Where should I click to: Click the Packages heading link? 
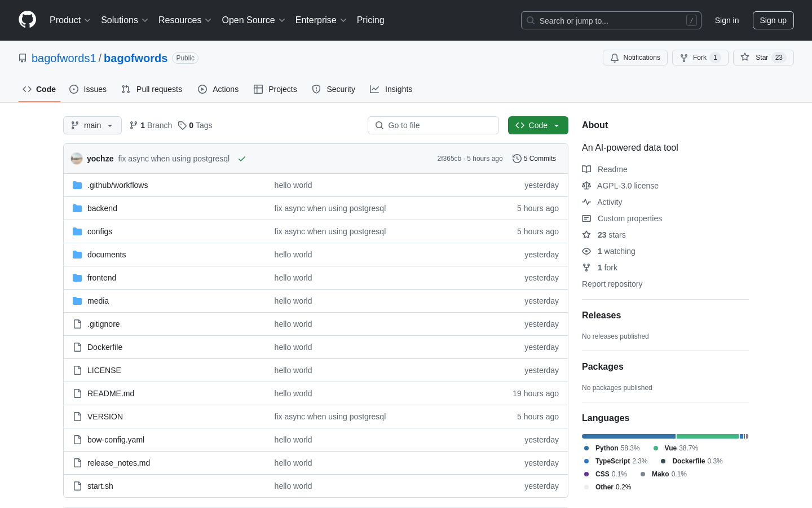(x=603, y=367)
